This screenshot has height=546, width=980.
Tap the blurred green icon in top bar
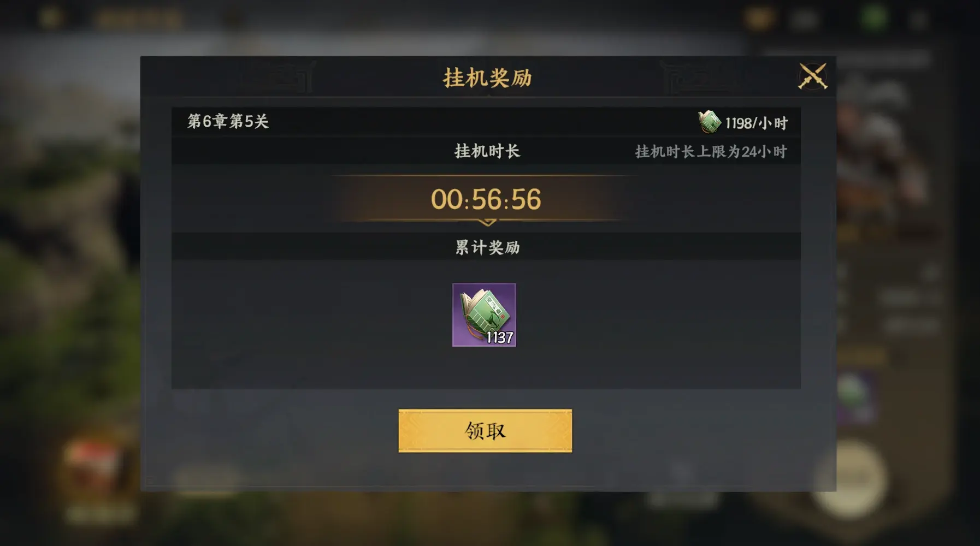click(x=874, y=19)
